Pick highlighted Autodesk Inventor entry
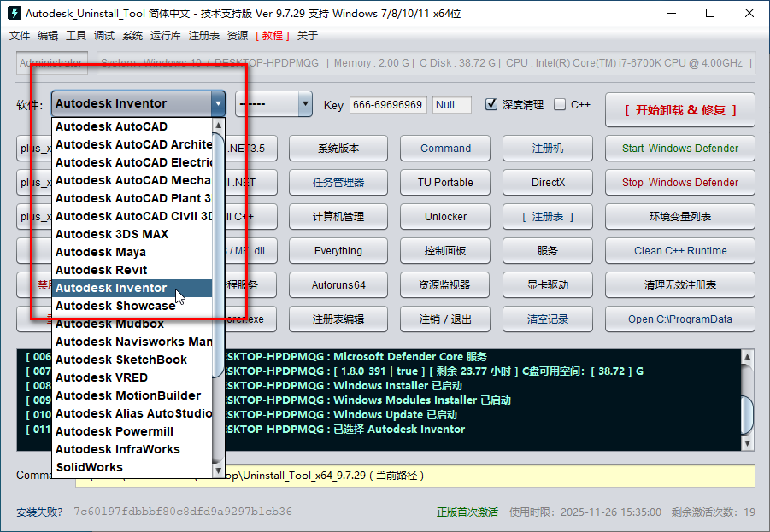 (132, 288)
